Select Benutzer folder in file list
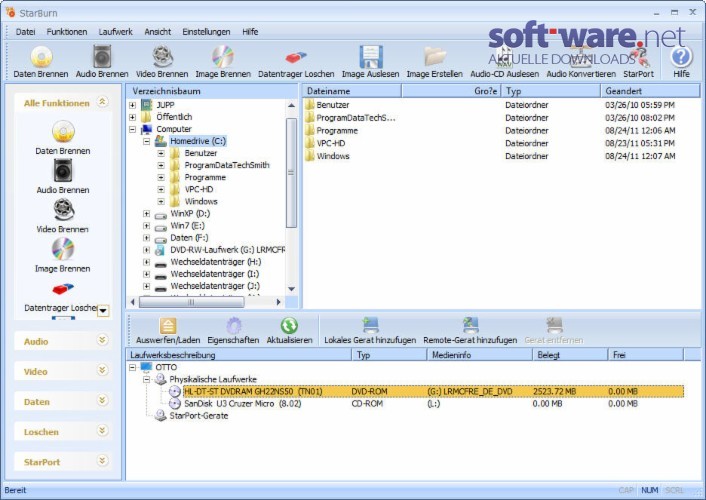Screen dimensions: 706x500 [333, 105]
